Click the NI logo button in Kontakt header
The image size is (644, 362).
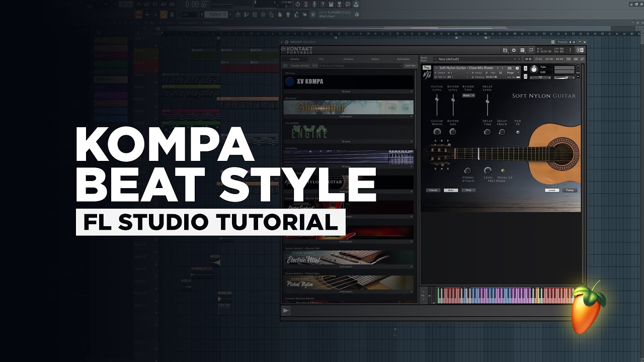tap(580, 50)
